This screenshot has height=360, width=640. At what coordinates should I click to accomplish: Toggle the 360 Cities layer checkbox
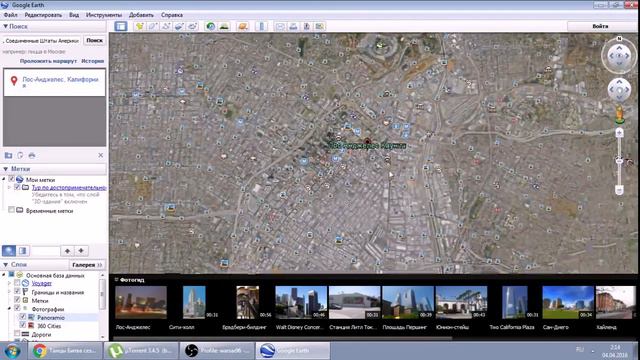(x=23, y=326)
